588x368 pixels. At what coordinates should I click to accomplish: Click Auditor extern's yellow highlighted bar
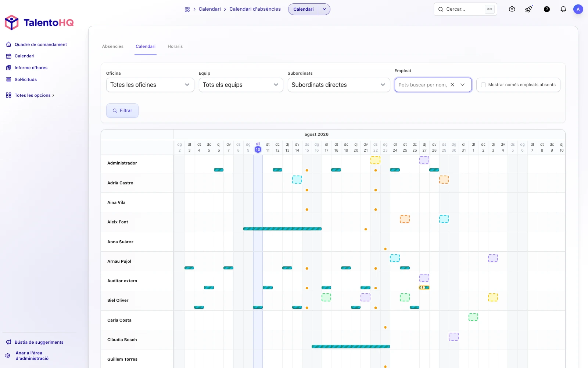pyautogui.click(x=424, y=288)
